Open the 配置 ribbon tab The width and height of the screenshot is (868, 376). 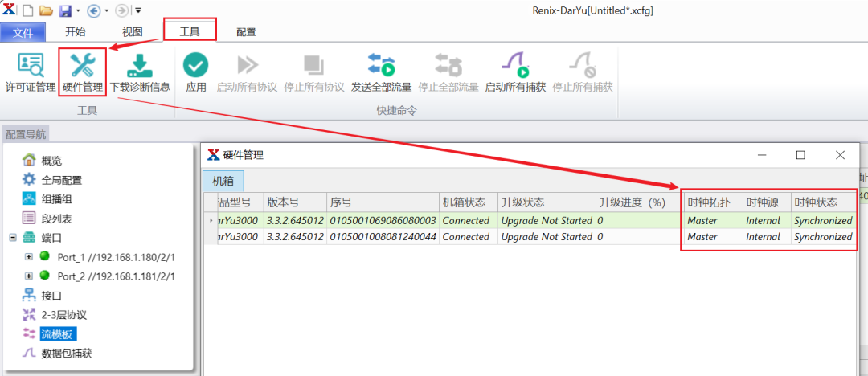(x=246, y=32)
